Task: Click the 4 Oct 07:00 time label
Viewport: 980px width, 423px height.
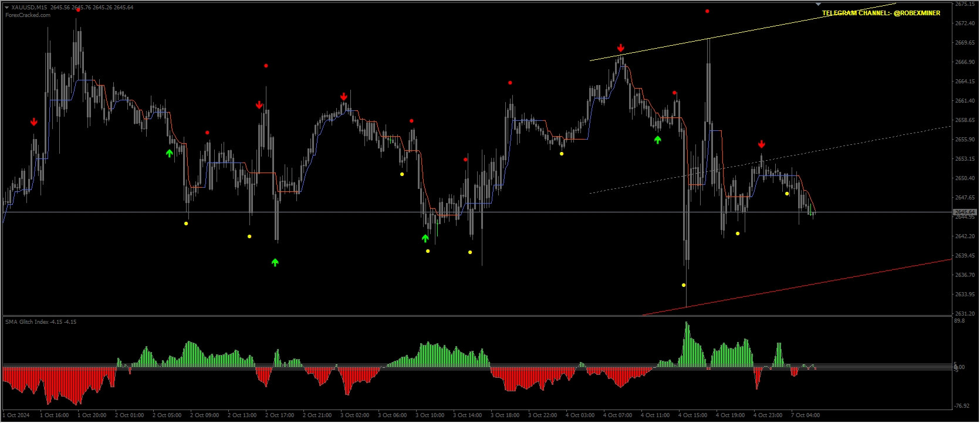Action: 617,415
